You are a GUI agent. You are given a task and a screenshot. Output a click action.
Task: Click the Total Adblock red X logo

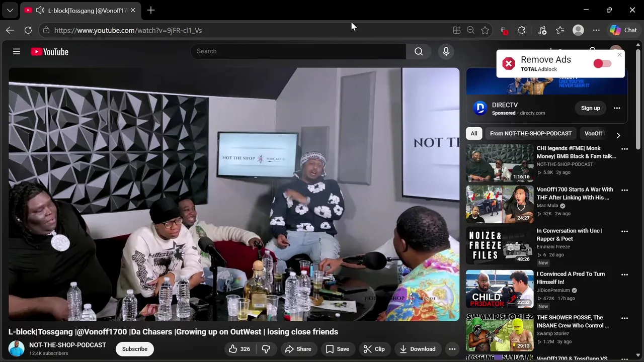(509, 63)
